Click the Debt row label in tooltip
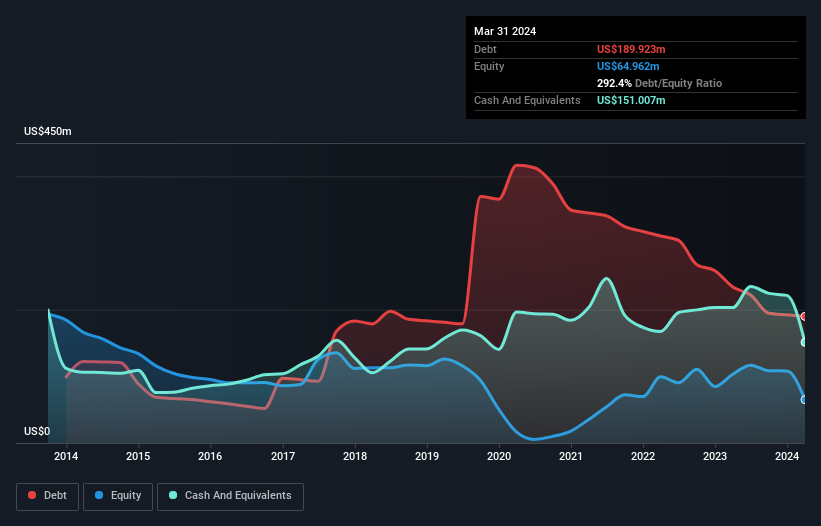The image size is (821, 526). pos(485,49)
